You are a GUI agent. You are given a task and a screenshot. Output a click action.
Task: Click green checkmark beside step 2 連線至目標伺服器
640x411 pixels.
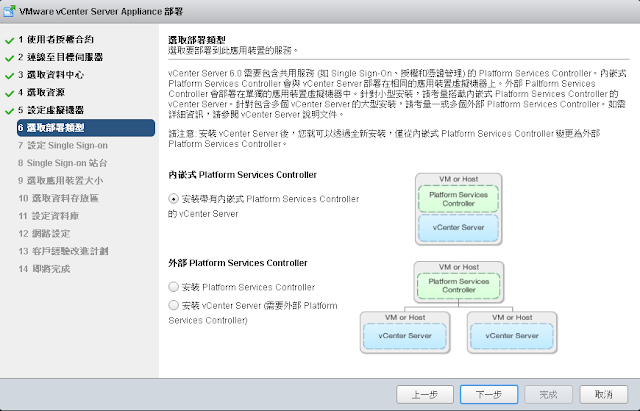coord(9,58)
